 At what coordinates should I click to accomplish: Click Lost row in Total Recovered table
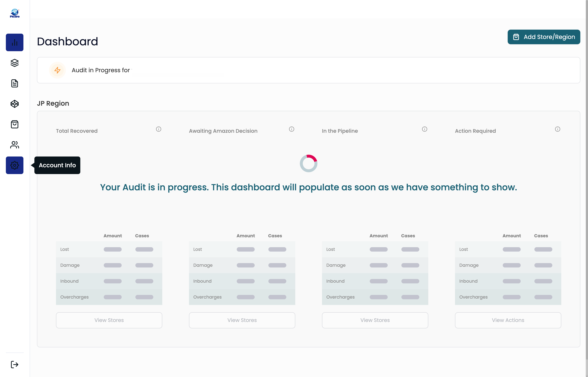tap(109, 249)
